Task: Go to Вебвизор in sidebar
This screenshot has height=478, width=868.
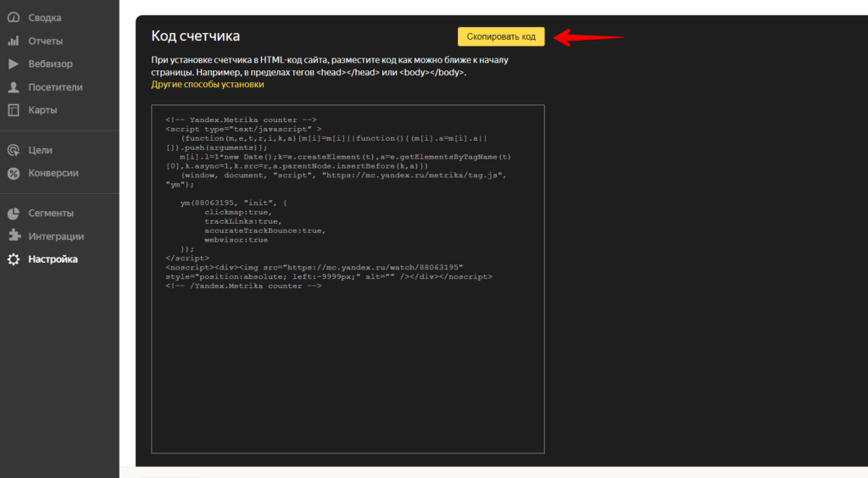Action: [x=50, y=64]
